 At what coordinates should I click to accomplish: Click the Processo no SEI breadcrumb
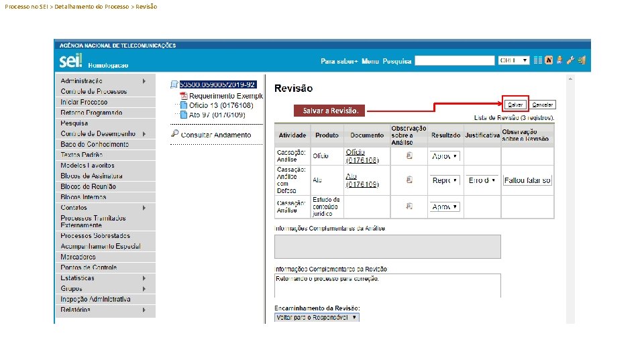(x=26, y=7)
